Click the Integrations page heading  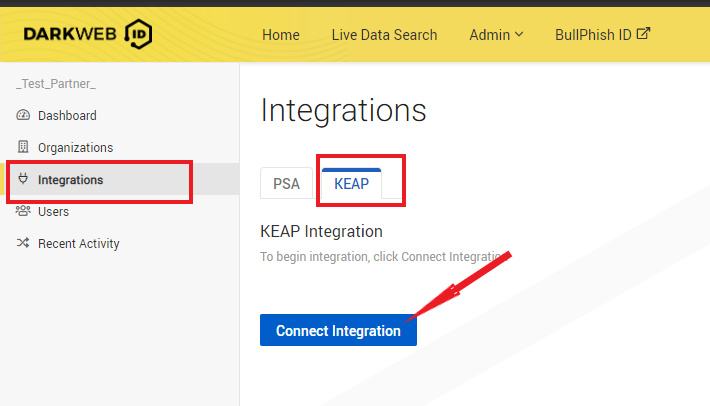[343, 110]
